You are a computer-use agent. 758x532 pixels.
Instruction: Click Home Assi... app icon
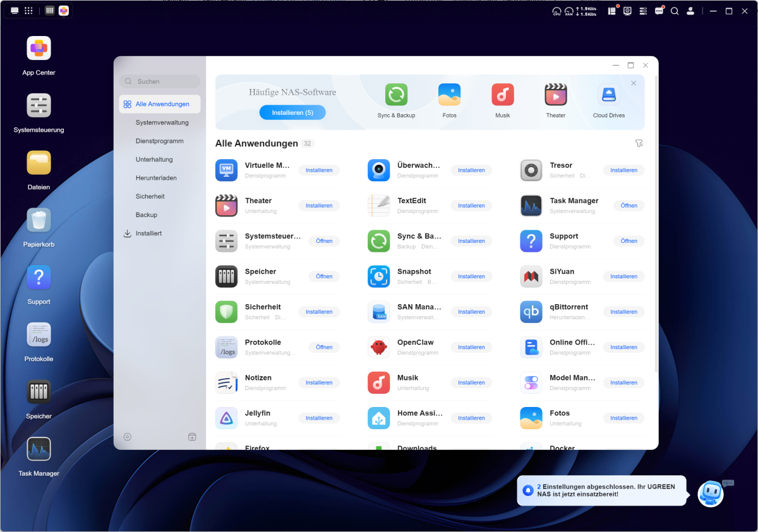tap(379, 418)
